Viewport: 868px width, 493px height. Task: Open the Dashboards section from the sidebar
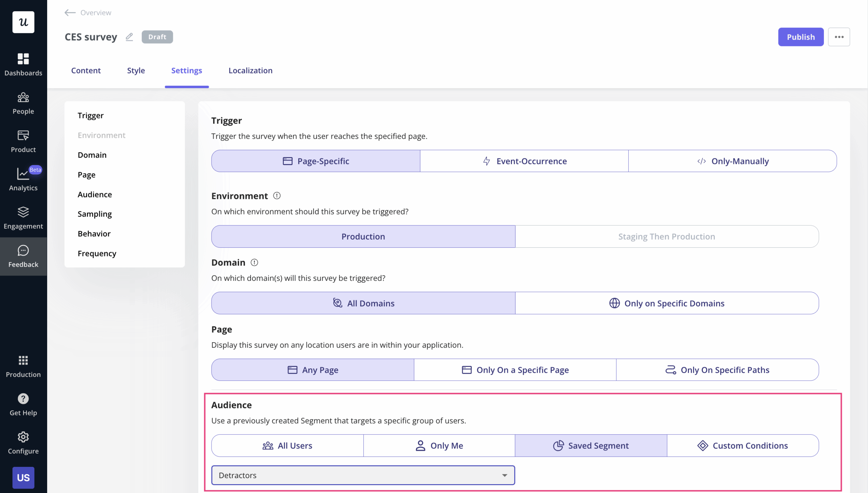(23, 64)
